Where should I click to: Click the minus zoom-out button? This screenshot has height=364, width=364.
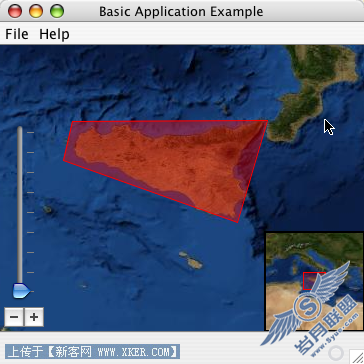[14, 317]
